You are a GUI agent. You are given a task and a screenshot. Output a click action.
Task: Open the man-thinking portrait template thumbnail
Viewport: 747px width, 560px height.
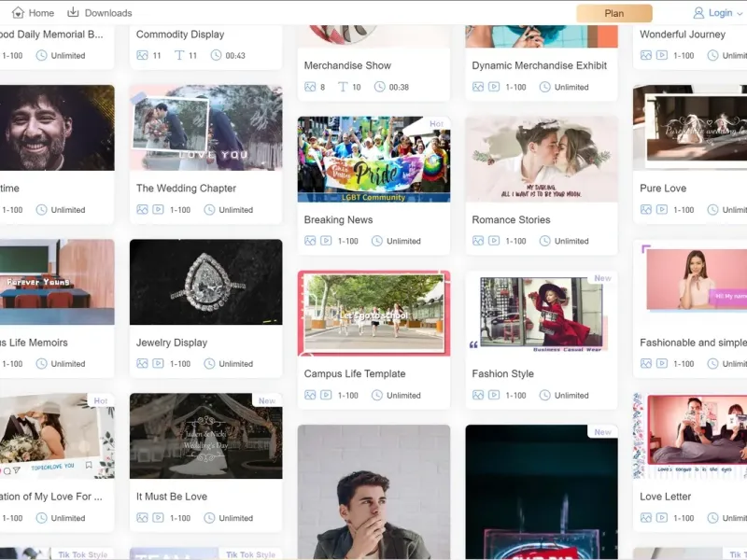pos(374,493)
